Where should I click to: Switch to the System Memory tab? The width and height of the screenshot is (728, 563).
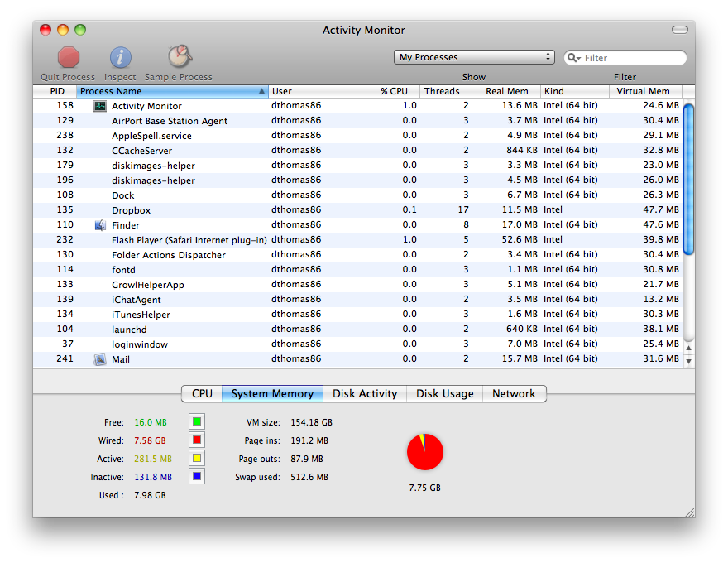coord(272,393)
